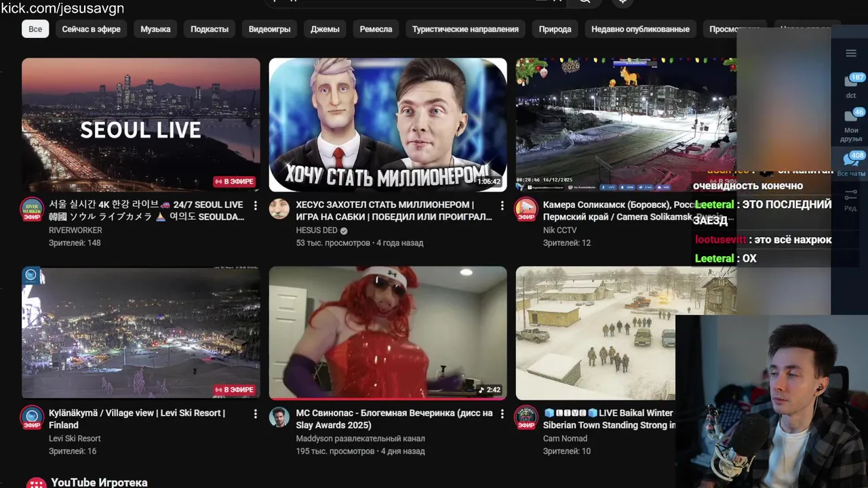The image size is (868, 488).
Task: Open "МС Свинопас - Блогемная Вечеринка" title
Action: coord(394,419)
